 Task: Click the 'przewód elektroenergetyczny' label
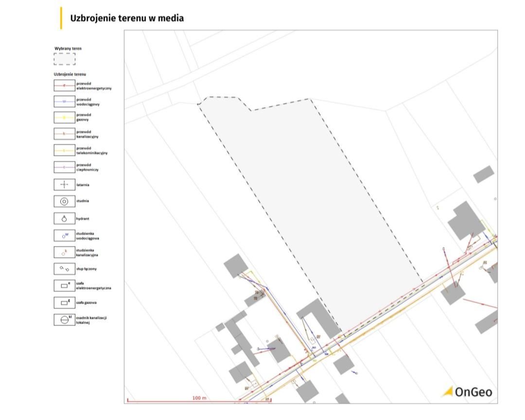click(94, 86)
